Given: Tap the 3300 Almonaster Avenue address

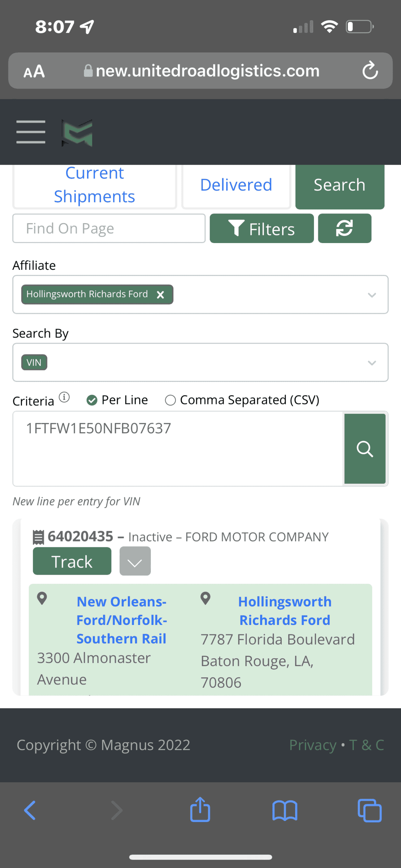Looking at the screenshot, I should tap(94, 669).
